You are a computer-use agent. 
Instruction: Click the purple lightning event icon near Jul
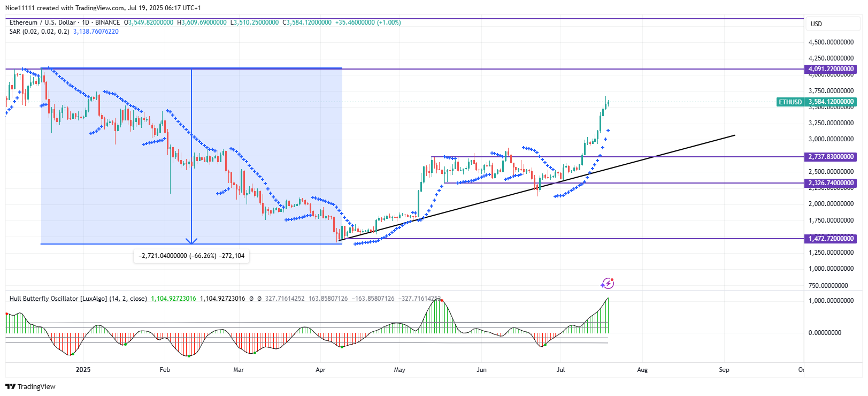point(608,283)
